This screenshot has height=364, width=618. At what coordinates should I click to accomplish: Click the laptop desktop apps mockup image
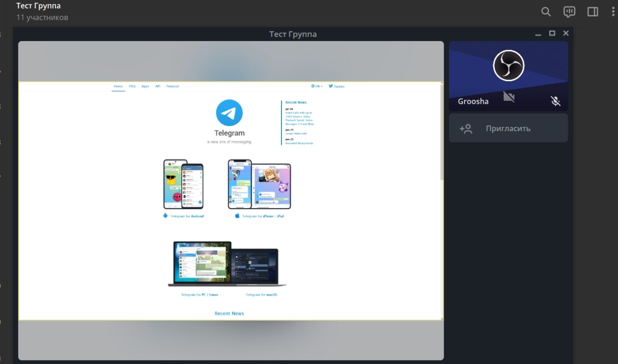[x=227, y=264]
